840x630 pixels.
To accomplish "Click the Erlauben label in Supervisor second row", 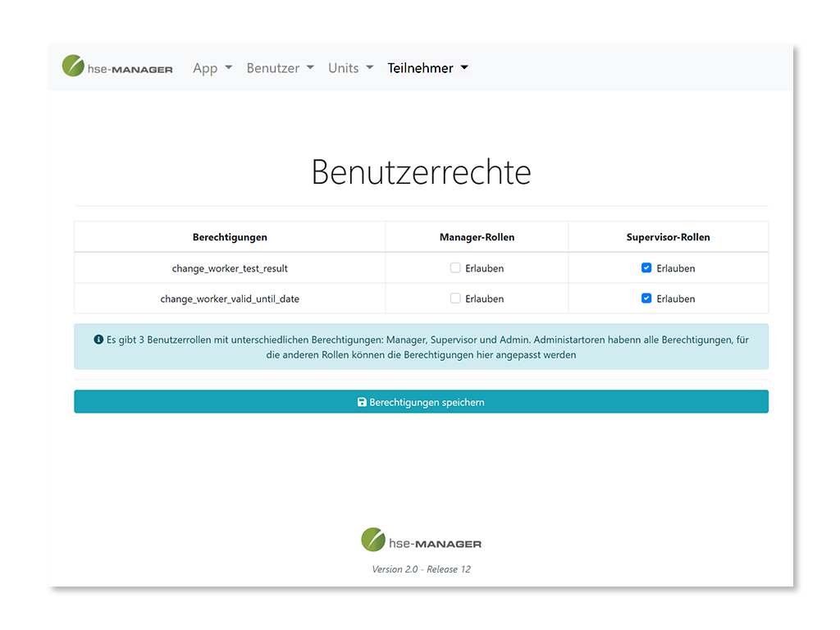I will (675, 299).
